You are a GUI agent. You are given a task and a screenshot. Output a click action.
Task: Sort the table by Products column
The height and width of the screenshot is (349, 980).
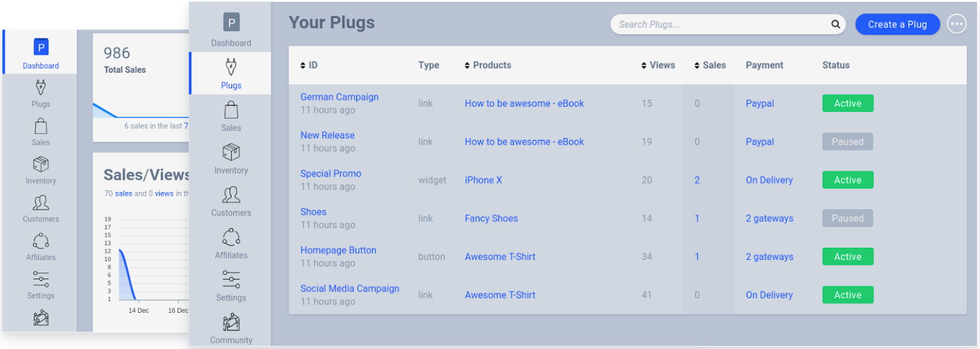pyautogui.click(x=488, y=65)
